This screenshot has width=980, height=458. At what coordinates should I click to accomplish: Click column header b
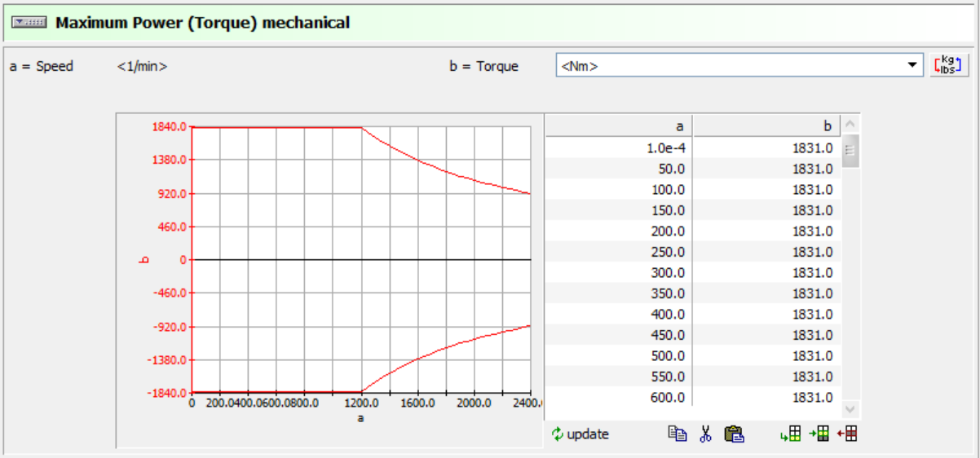coord(766,126)
